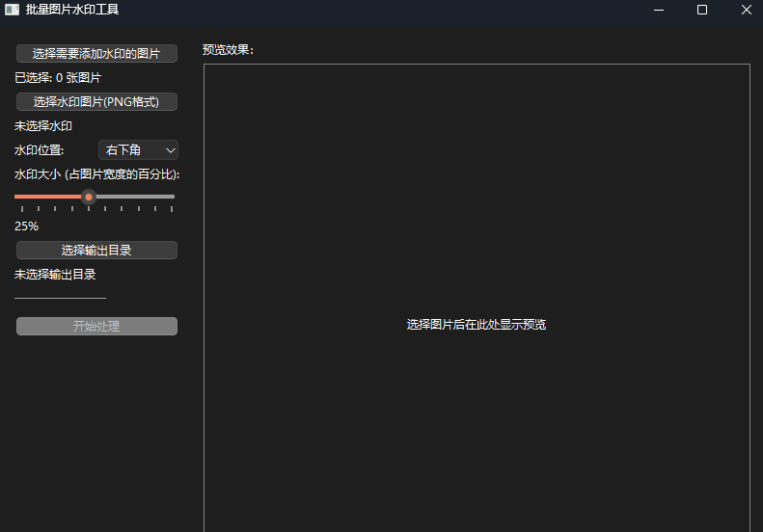Click the 选择图片后在此处显示预览 placeholder text
Viewport: 763px width, 532px height.
(x=477, y=325)
